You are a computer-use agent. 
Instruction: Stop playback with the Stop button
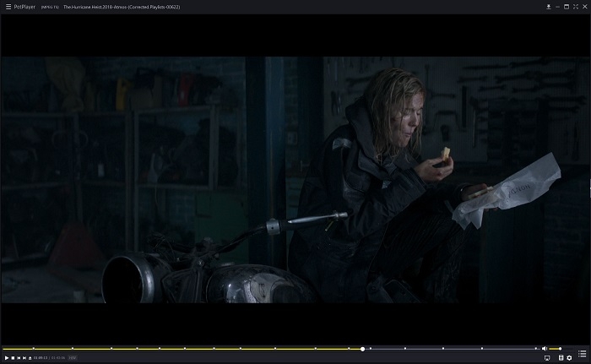tap(13, 357)
